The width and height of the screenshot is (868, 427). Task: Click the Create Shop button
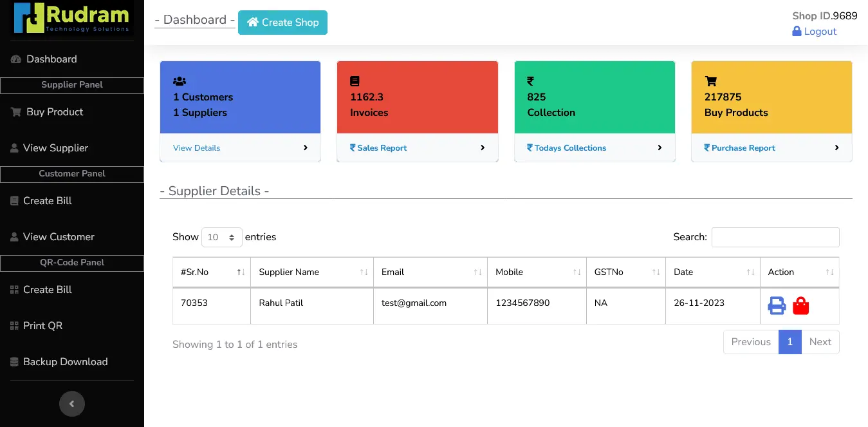282,22
